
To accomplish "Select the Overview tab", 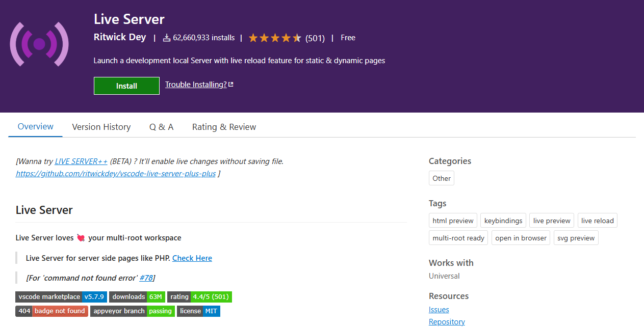I will tap(35, 126).
